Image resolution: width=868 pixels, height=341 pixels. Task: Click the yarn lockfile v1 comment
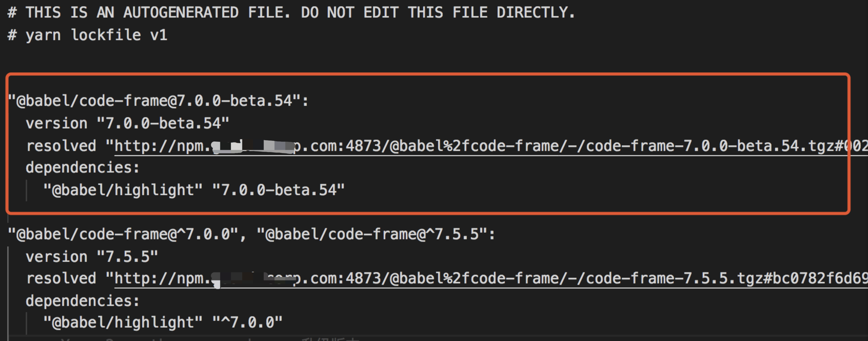[88, 35]
